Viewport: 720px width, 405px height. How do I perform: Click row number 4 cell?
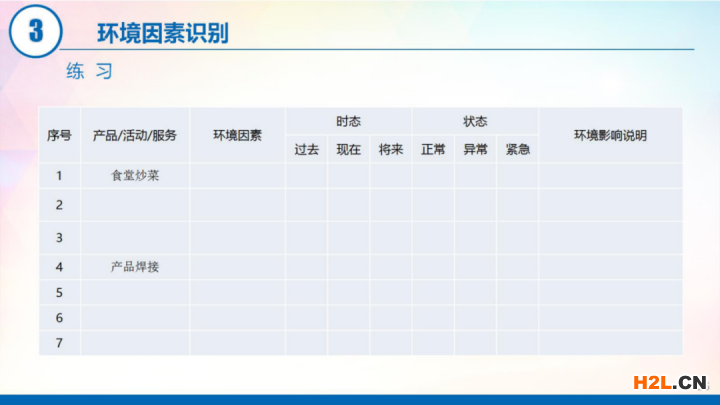click(x=59, y=267)
